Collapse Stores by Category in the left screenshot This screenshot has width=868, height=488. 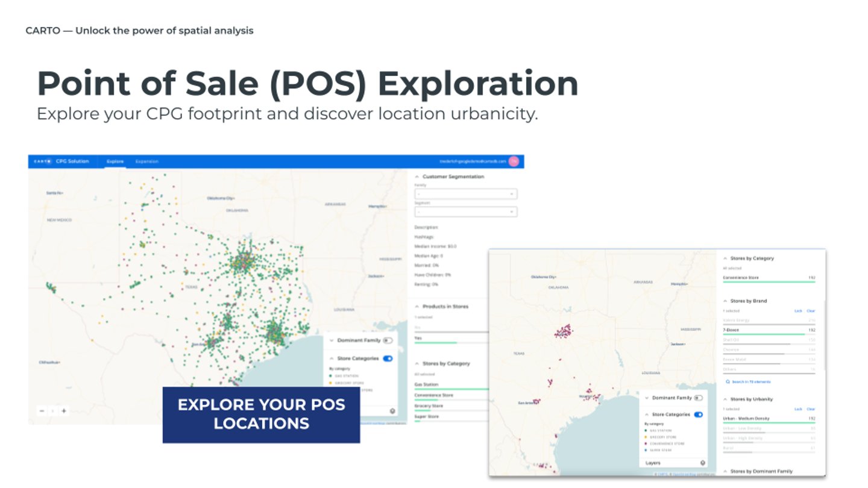coord(417,364)
